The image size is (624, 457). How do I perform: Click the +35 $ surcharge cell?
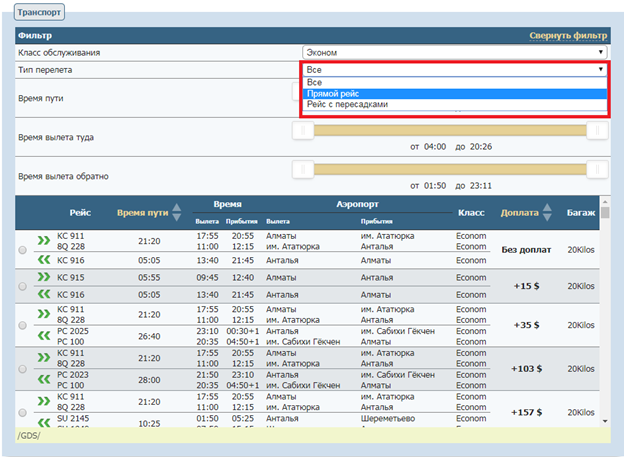pyautogui.click(x=526, y=325)
